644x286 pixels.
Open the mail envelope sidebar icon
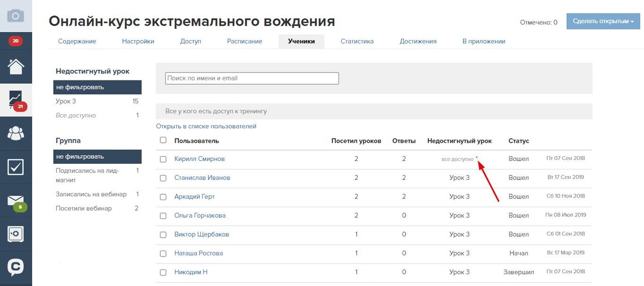click(16, 201)
